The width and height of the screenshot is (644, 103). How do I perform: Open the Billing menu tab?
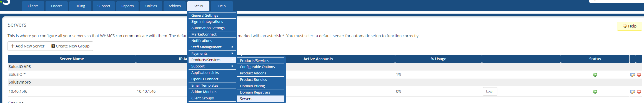(x=80, y=6)
